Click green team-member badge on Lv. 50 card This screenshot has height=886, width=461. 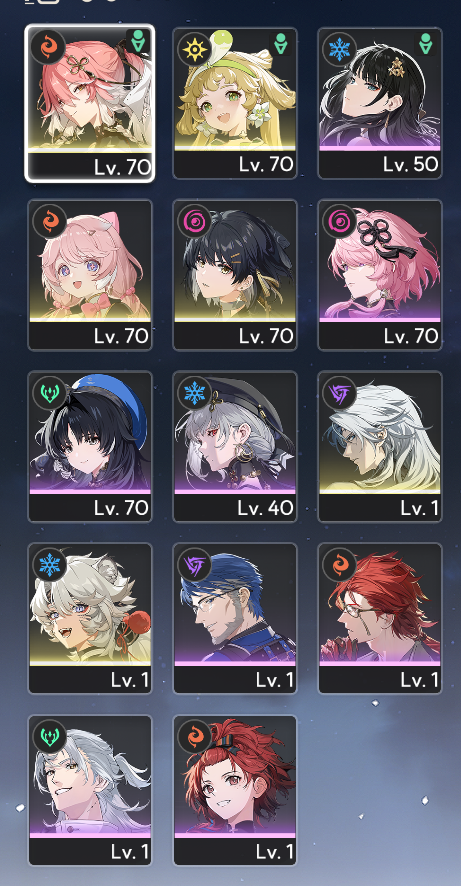click(x=426, y=44)
